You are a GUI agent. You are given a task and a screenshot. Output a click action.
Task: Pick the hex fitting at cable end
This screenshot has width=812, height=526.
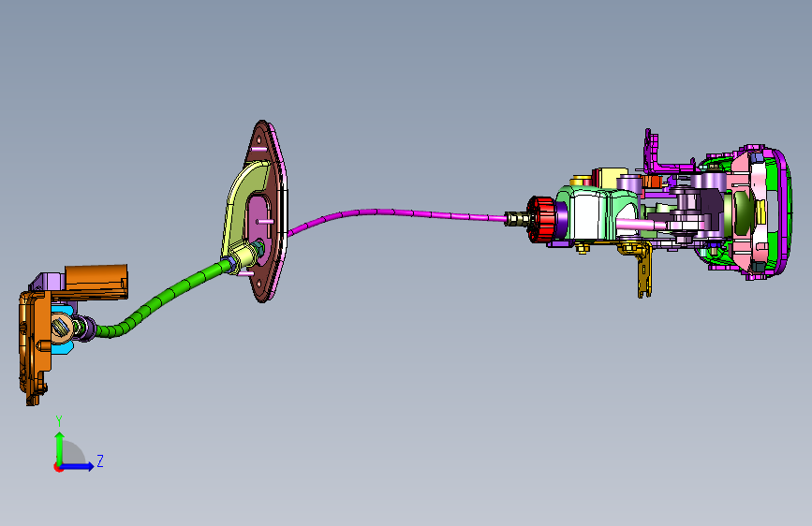tap(516, 219)
